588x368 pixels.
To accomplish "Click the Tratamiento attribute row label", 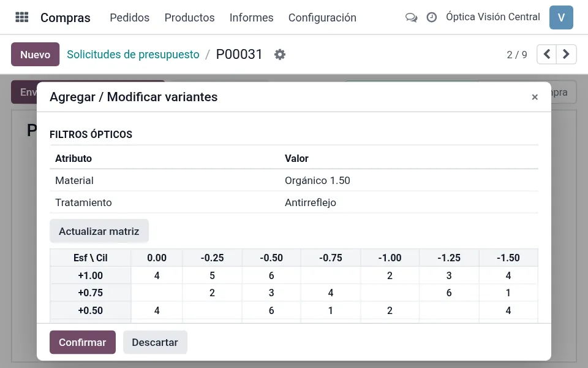I will tap(83, 202).
